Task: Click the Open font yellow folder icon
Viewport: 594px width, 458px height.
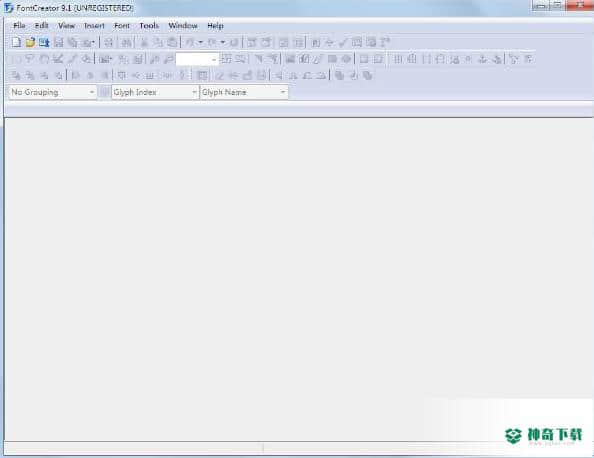Action: (30, 42)
